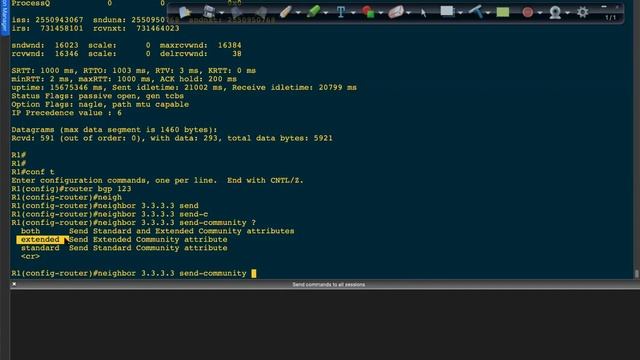Click the 'SRTT: 1000 ms' line
The height and width of the screenshot is (360, 640).
tap(133, 71)
